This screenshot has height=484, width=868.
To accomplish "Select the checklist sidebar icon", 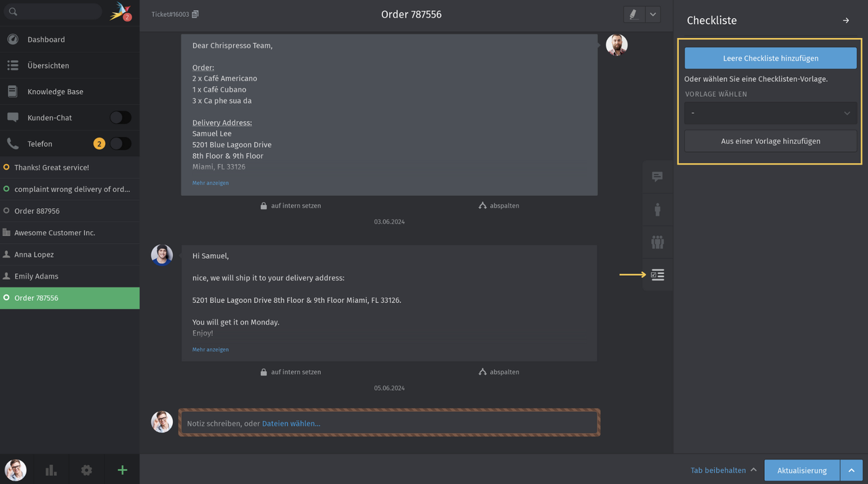I will tap(656, 275).
